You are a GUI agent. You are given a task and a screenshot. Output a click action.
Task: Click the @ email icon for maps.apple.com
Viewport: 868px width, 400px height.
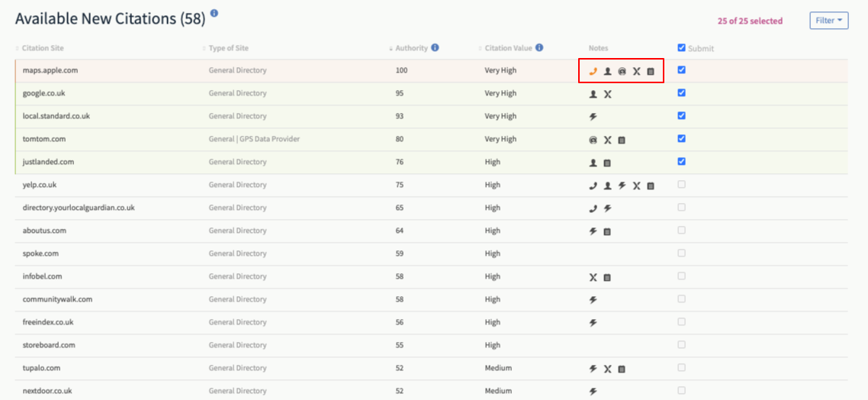click(622, 71)
